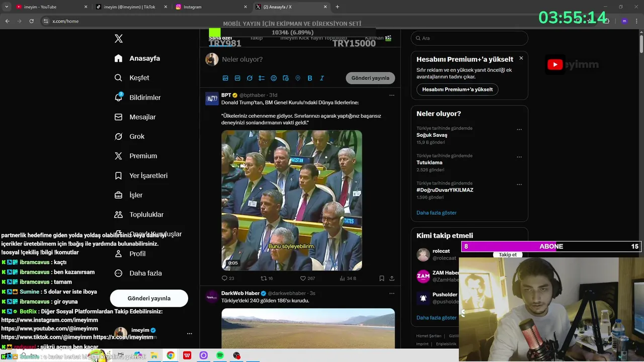The height and width of the screenshot is (362, 644).
Task: Open BPT post more options
Action: pos(391,95)
